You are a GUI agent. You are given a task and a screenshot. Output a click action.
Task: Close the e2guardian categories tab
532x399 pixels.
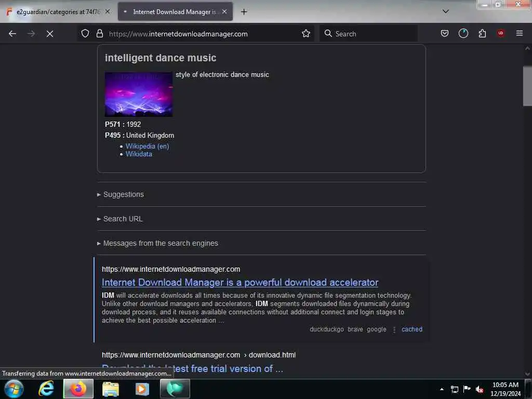pyautogui.click(x=108, y=11)
